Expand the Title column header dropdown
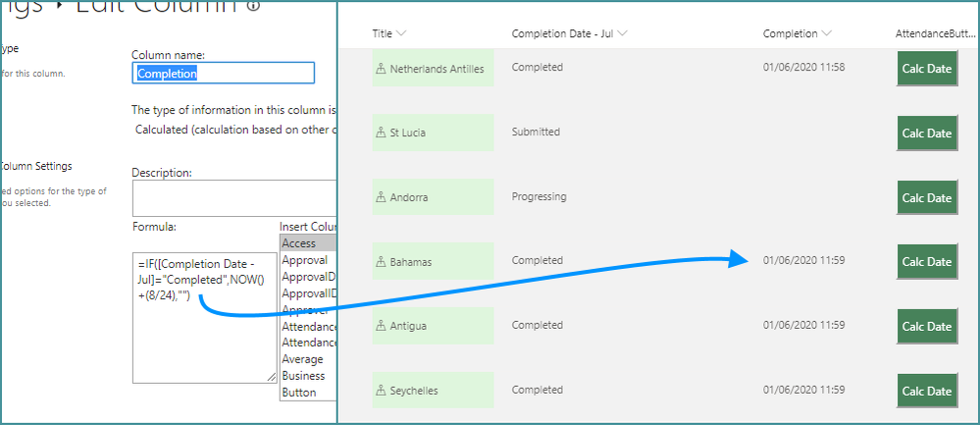 point(402,34)
